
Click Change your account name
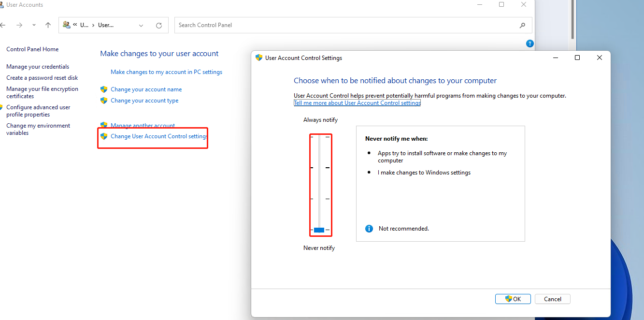pos(146,89)
